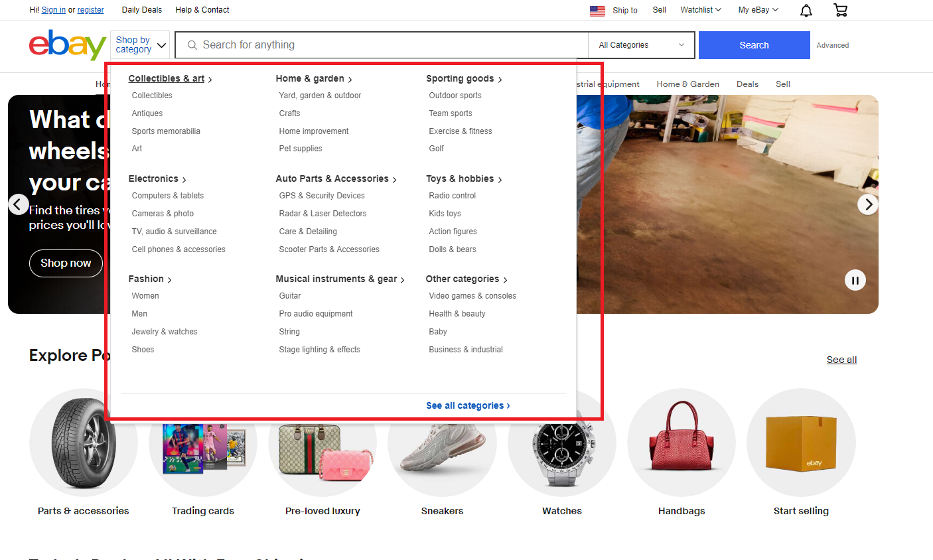Open the Watches category thumbnail
The image size is (933, 560).
[562, 443]
